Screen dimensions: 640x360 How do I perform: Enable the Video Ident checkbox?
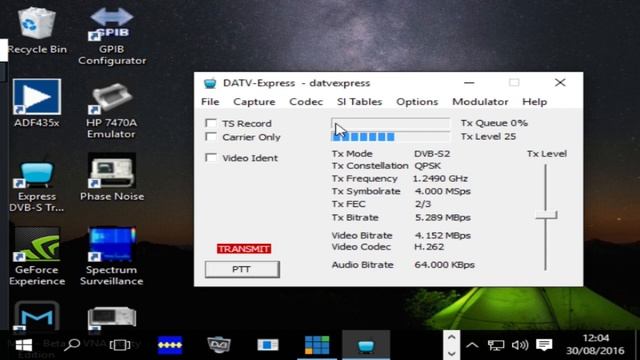tap(211, 158)
